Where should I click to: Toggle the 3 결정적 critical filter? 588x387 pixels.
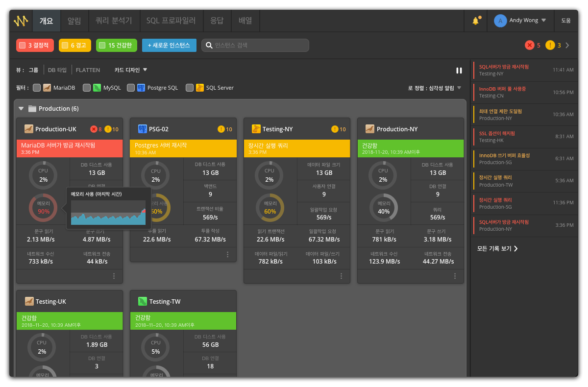[x=35, y=45]
